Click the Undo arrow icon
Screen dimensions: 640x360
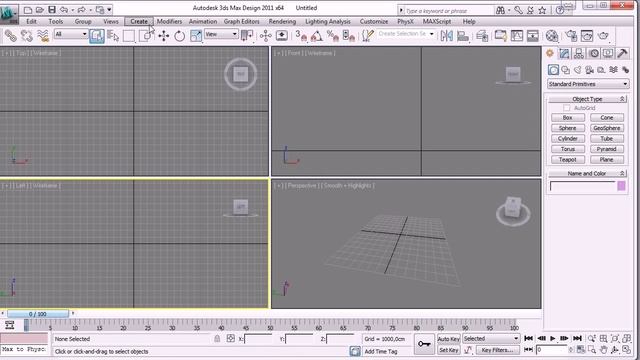point(64,9)
